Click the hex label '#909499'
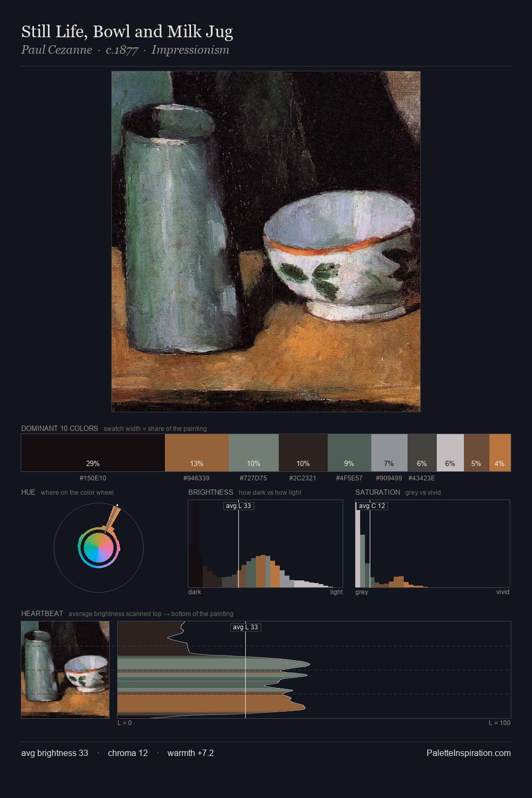The height and width of the screenshot is (798, 532). click(x=389, y=478)
